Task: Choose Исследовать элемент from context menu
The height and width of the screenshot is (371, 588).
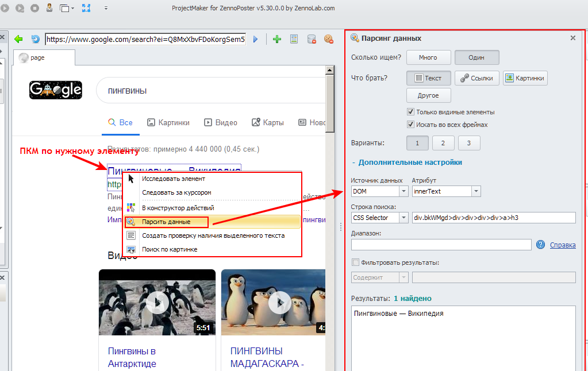Action: [x=213, y=179]
